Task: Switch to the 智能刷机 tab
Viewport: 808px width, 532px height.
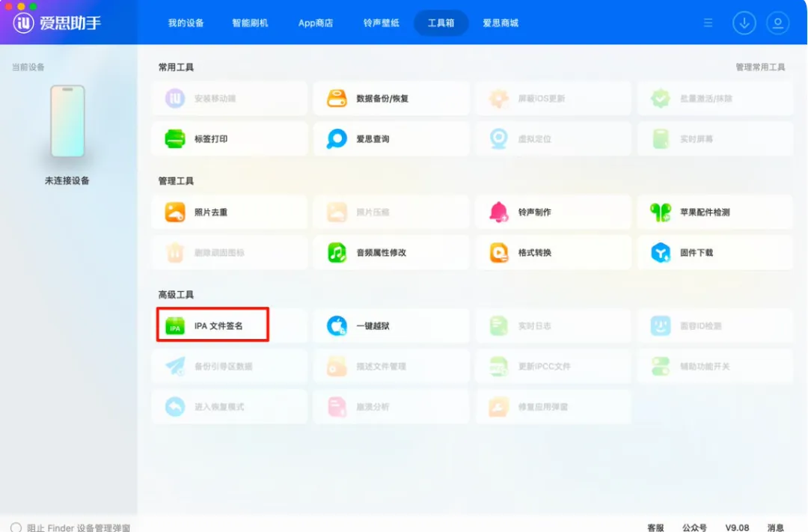Action: [250, 23]
